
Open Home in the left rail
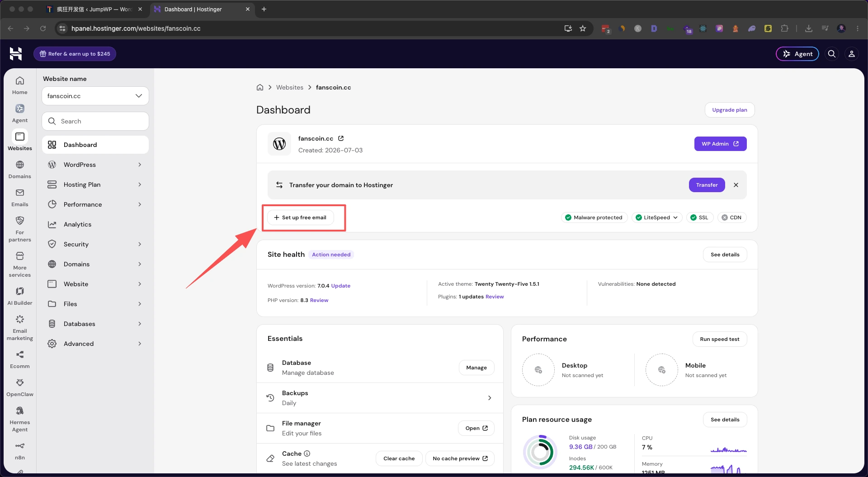coord(20,85)
